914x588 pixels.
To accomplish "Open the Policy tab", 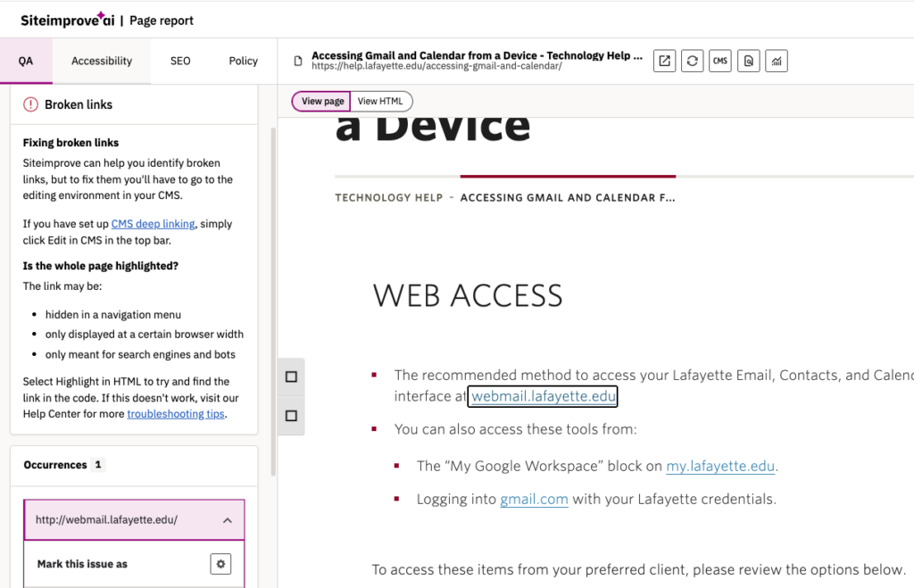I will (x=243, y=61).
